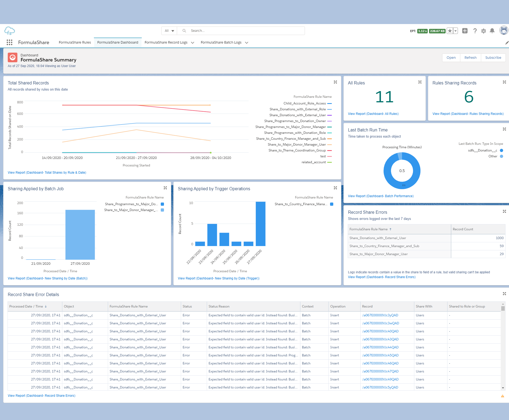The image size is (509, 420).
Task: Expand the Record Share Errors panel
Action: pyautogui.click(x=505, y=211)
